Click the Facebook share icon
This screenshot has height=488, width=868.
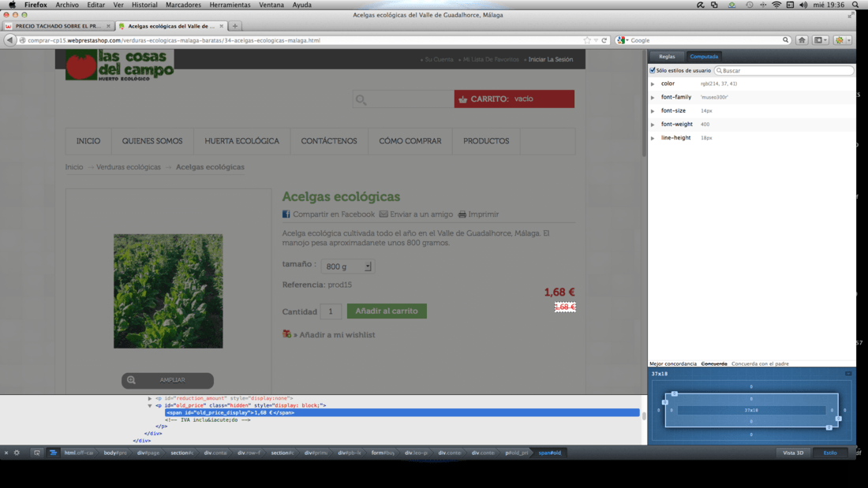click(x=286, y=214)
